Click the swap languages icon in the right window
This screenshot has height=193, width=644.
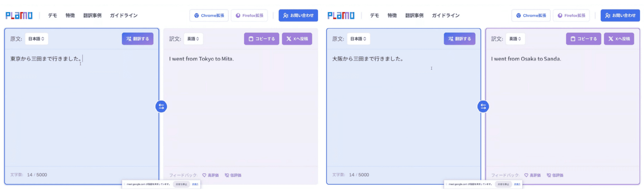point(483,107)
